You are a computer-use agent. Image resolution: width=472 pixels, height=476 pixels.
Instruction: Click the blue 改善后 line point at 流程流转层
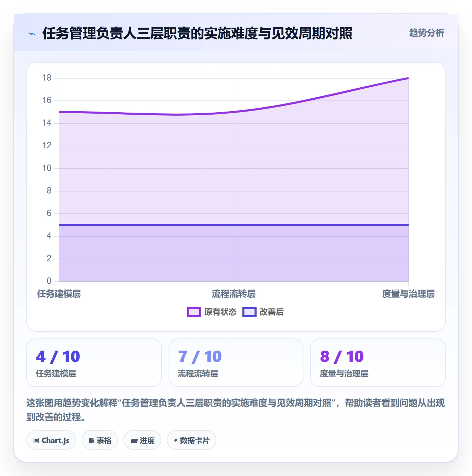click(234, 225)
